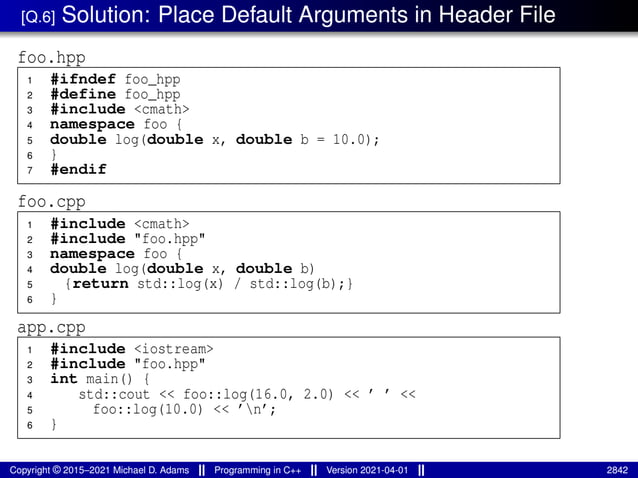Click the foo.hpp file name heading
638x478 pixels.
(52, 57)
